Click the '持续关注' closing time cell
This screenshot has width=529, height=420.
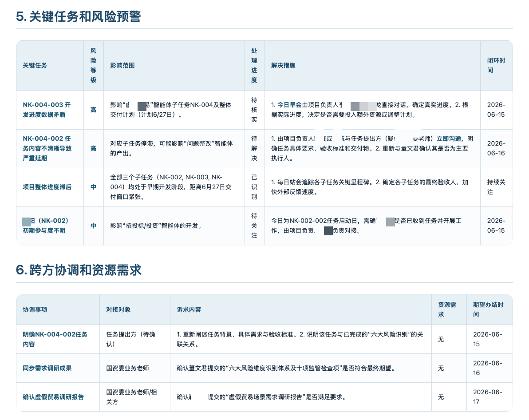496,187
